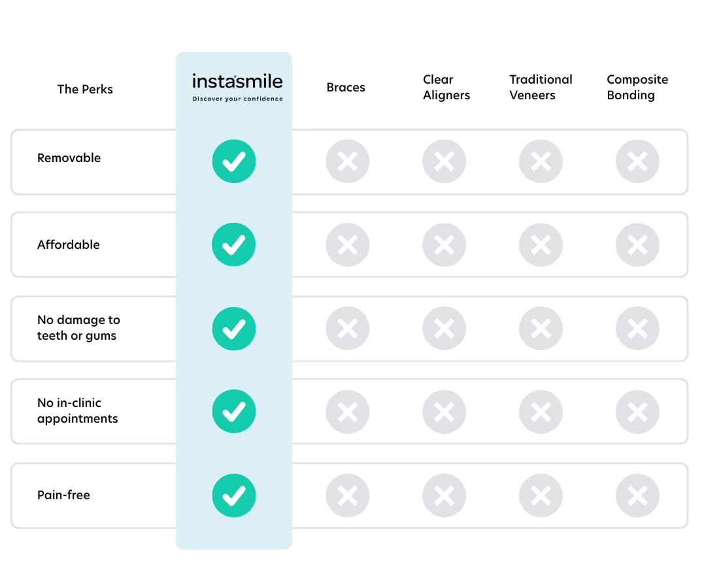Image resolution: width=706 pixels, height=588 pixels.
Task: Click the Braces X for No in-clinic appointments
Action: (x=347, y=412)
